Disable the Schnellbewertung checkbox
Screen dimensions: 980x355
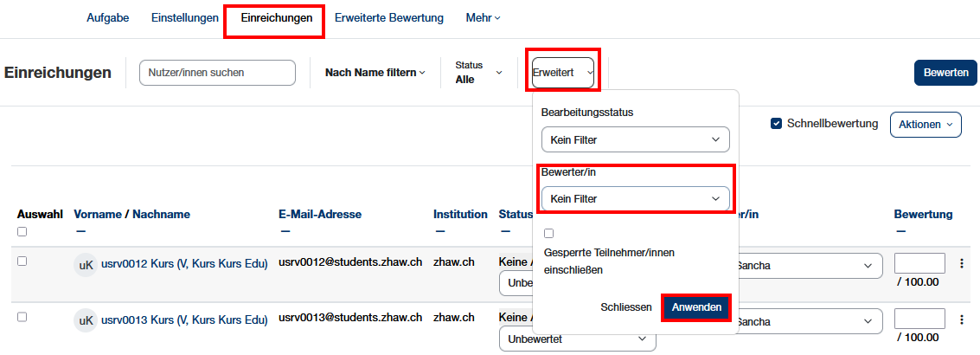[777, 124]
